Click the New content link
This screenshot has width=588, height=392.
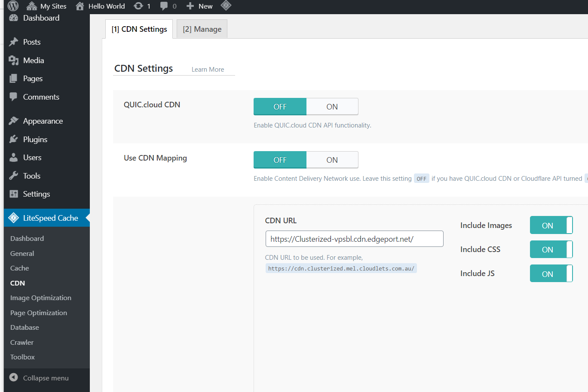(x=205, y=6)
